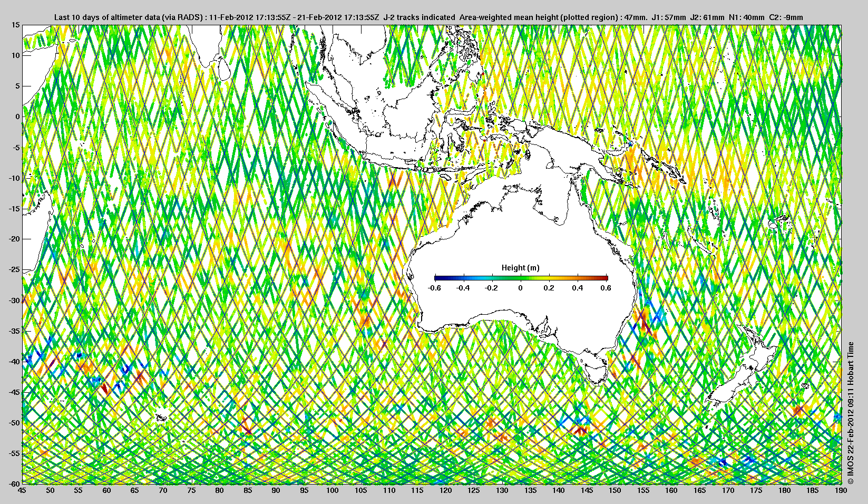
Task: Click latitude tick '-25' on the left axis
Action: 14,269
